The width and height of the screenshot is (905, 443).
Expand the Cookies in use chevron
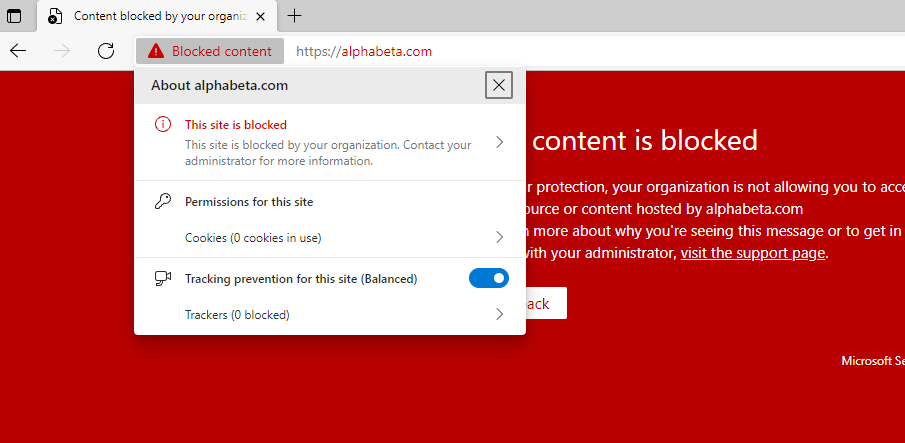pos(500,237)
